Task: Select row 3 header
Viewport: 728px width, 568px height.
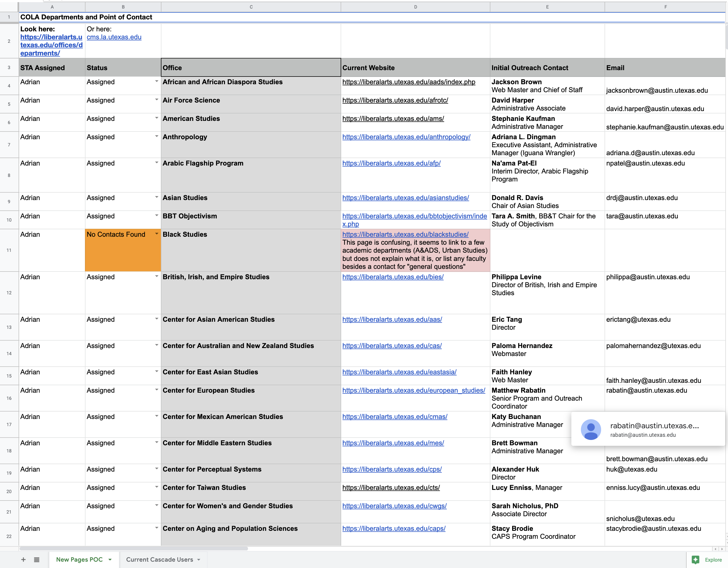Action: click(x=9, y=67)
